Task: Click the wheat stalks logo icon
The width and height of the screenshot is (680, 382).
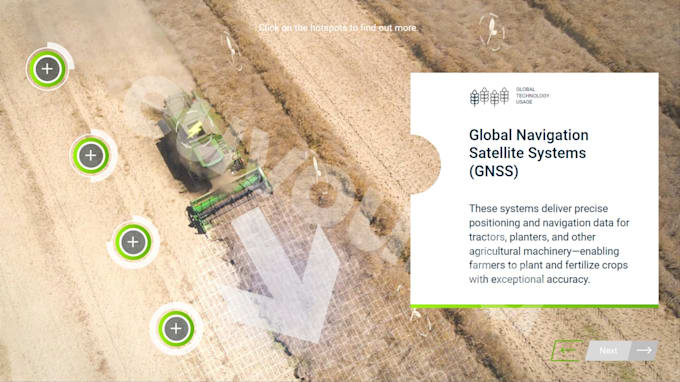Action: [x=489, y=96]
